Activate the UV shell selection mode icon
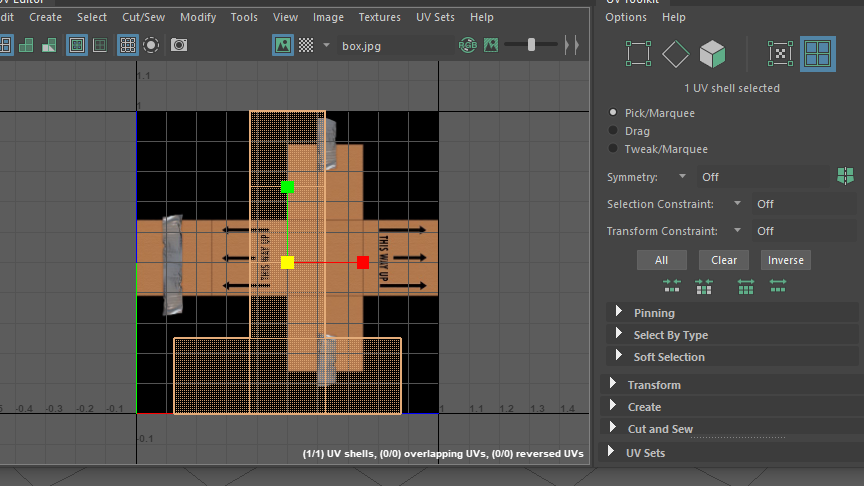 (x=818, y=53)
